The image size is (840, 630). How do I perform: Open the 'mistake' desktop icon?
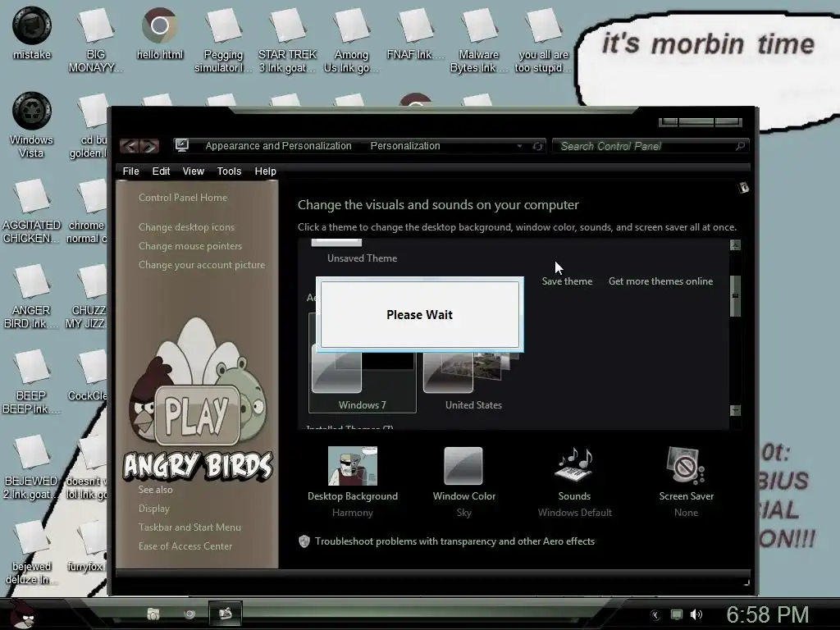pyautogui.click(x=32, y=33)
